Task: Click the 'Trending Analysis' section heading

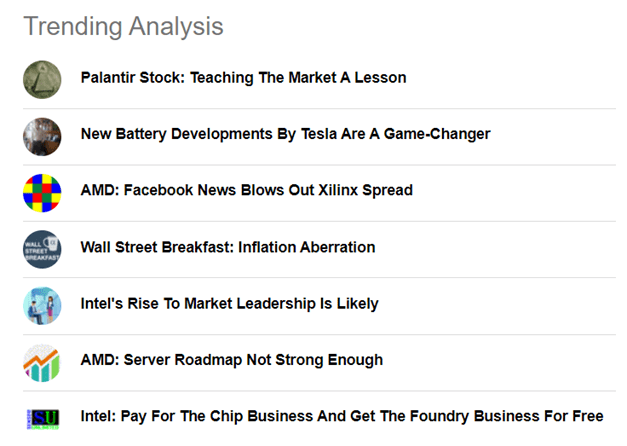Action: click(x=123, y=26)
